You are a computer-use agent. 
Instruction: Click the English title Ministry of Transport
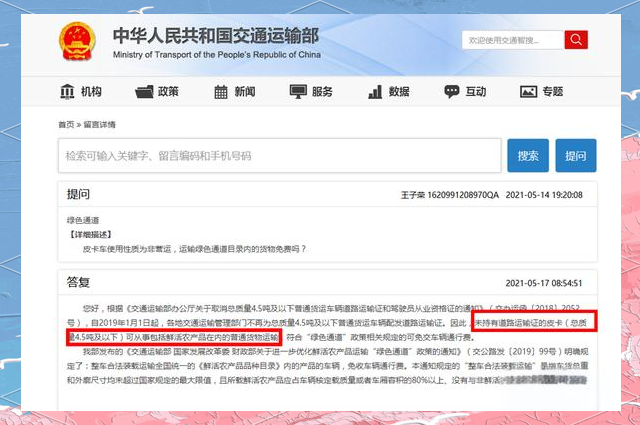click(217, 55)
